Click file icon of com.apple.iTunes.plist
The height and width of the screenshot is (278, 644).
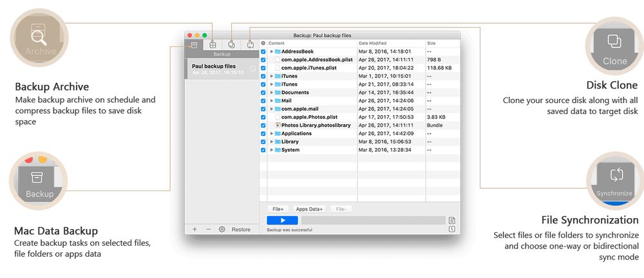(278, 68)
